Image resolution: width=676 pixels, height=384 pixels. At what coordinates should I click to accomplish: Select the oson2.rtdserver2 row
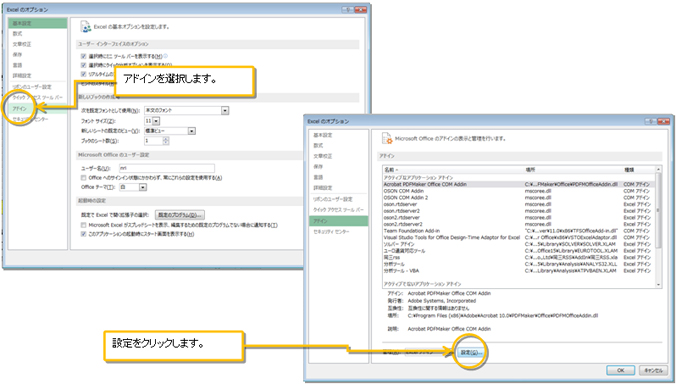(519, 224)
